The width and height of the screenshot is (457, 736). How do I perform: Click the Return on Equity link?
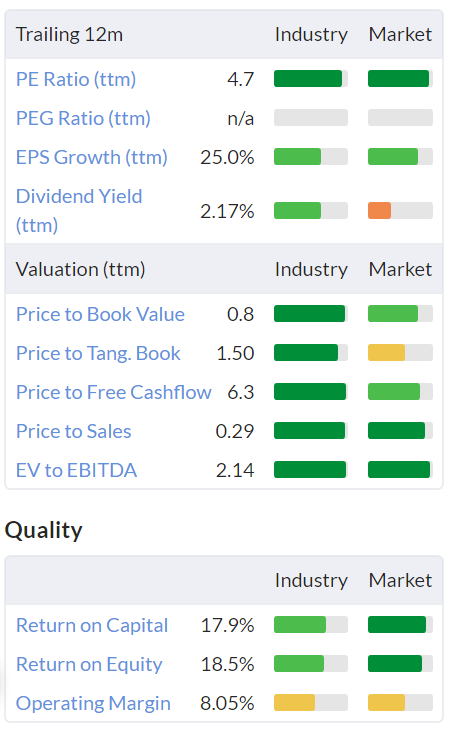click(x=89, y=664)
